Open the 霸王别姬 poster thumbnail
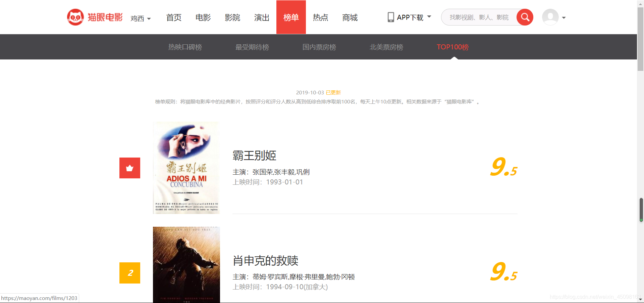Screen dimensions: 644x303 [x=186, y=168]
